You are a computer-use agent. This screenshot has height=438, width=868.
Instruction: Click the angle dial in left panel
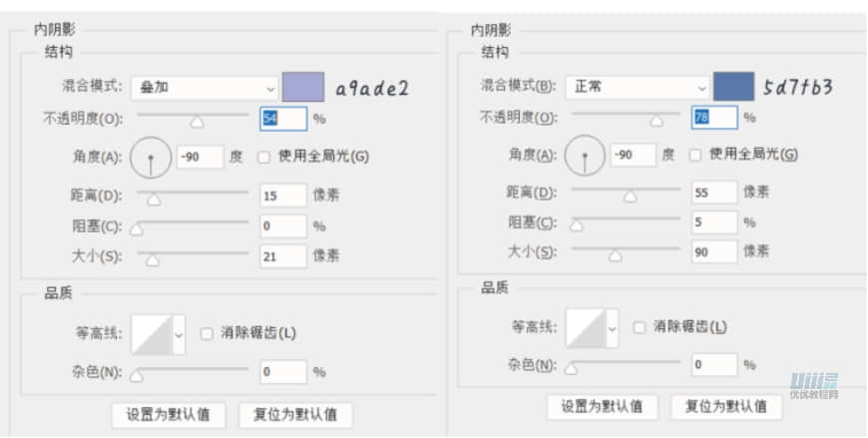pos(151,157)
